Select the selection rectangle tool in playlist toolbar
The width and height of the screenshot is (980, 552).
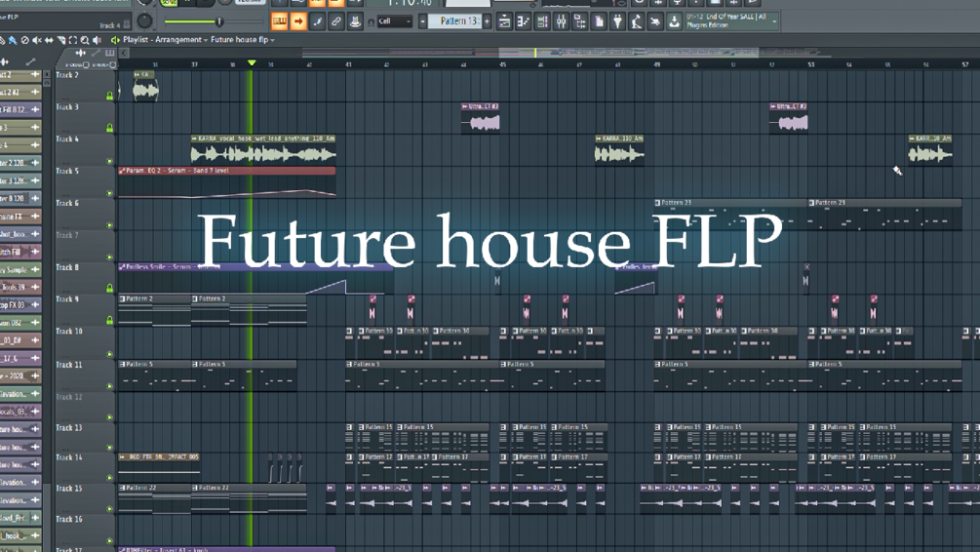tap(72, 40)
